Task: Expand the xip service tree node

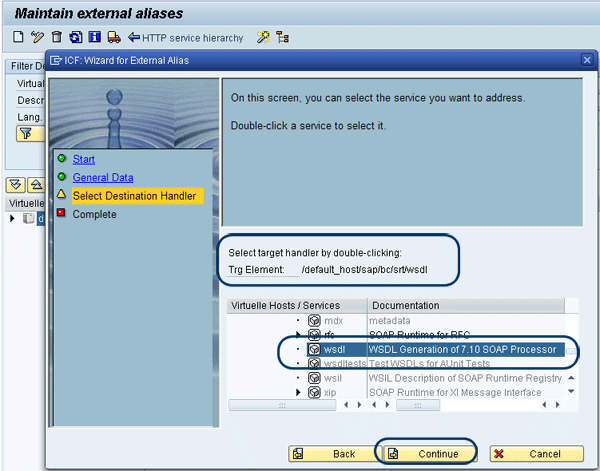Action: click(x=299, y=392)
